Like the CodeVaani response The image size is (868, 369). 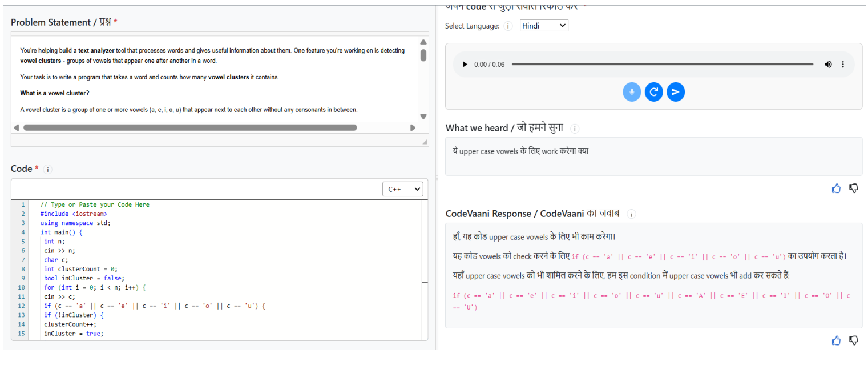(x=836, y=340)
